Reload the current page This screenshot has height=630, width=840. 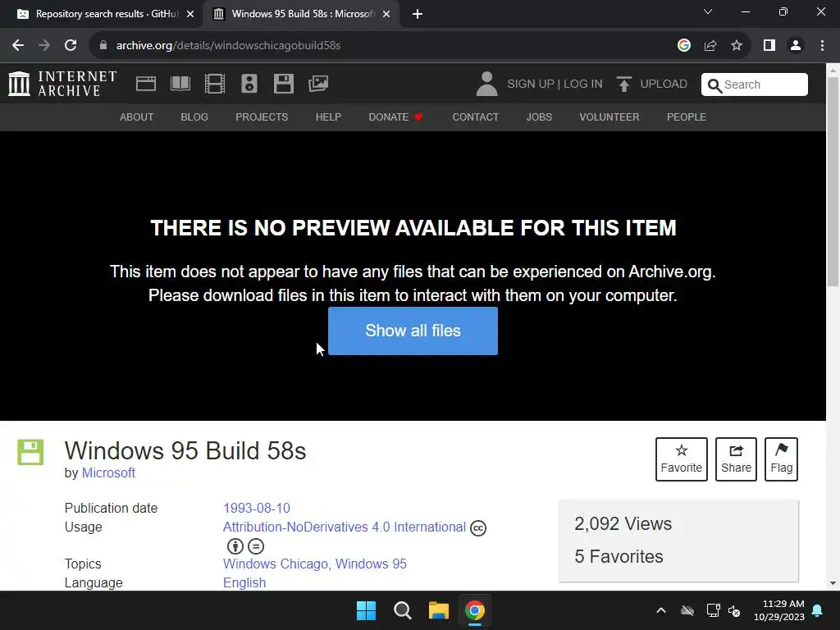point(71,46)
